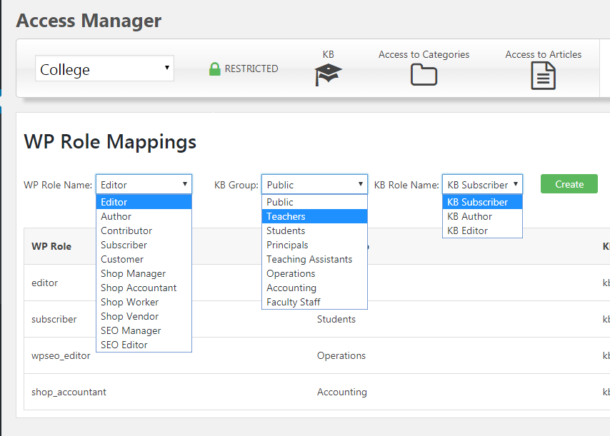This screenshot has height=436, width=610.
Task: Pick KB Editor role option
Action: click(482, 231)
